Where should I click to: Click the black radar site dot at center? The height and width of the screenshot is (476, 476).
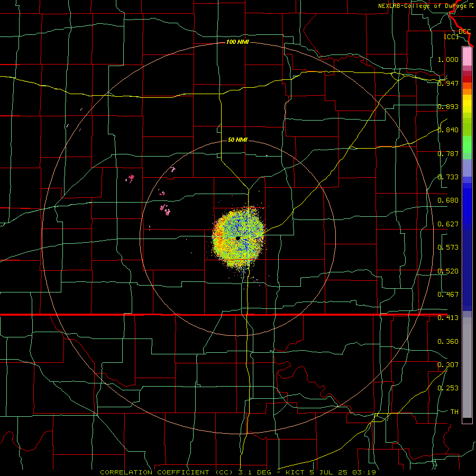tap(238, 239)
